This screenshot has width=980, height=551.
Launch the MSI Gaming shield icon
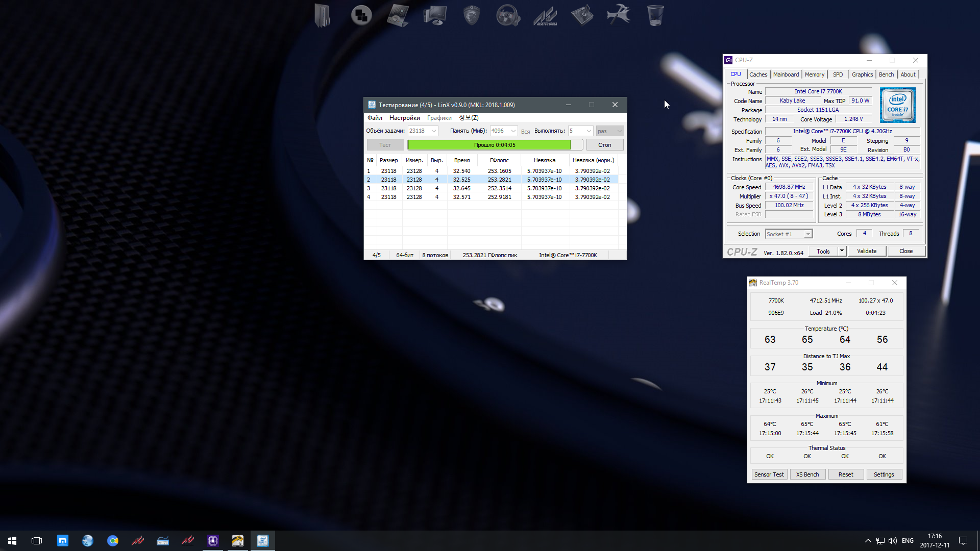[x=471, y=15]
